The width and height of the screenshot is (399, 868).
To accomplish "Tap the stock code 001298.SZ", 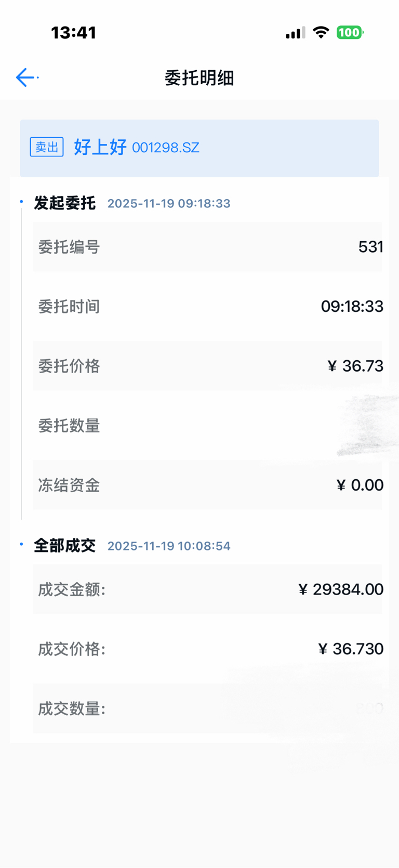I will coord(166,148).
